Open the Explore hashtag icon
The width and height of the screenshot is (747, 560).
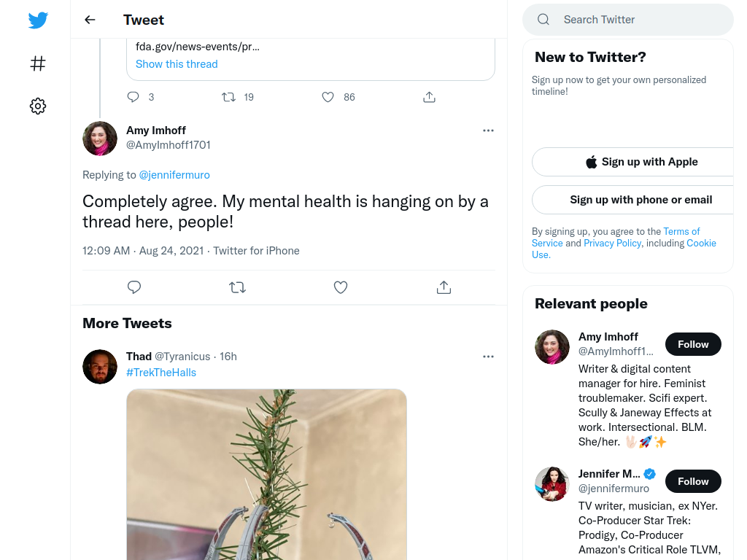pos(38,63)
